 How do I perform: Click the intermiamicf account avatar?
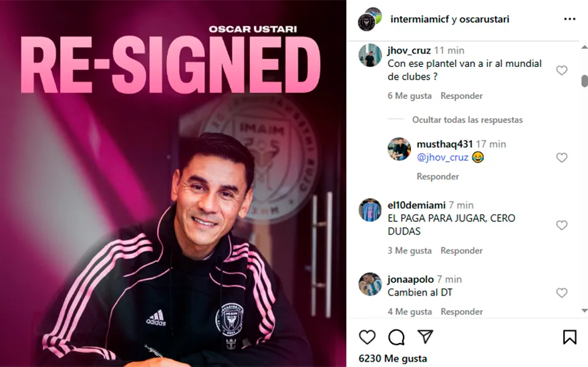click(367, 22)
